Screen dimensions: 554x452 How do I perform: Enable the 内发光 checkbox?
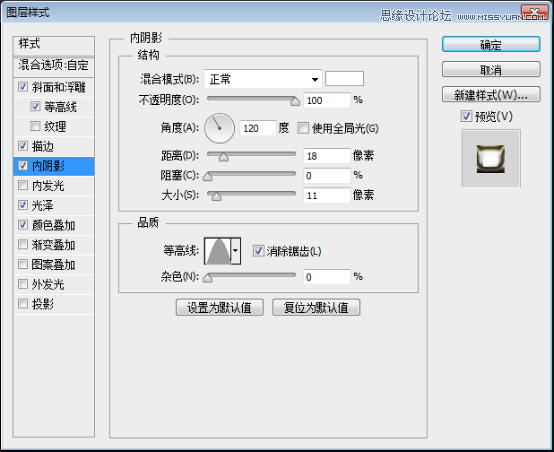pyautogui.click(x=23, y=185)
